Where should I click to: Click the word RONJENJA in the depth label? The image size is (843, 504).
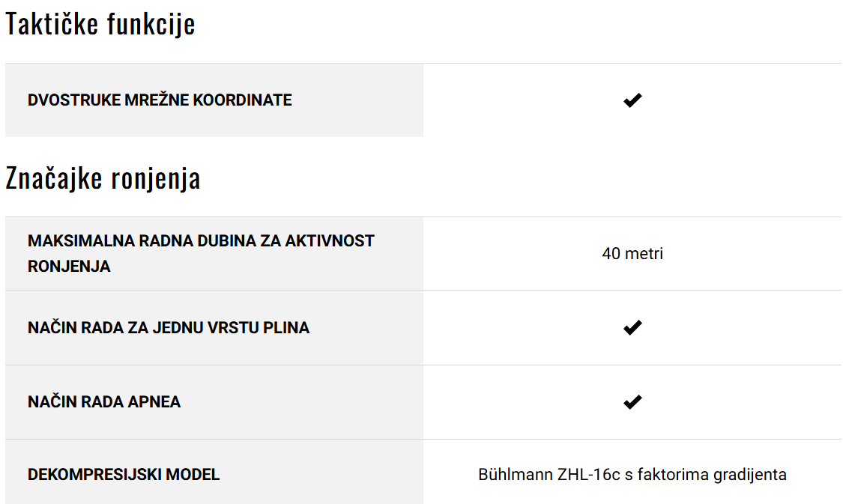coord(69,267)
